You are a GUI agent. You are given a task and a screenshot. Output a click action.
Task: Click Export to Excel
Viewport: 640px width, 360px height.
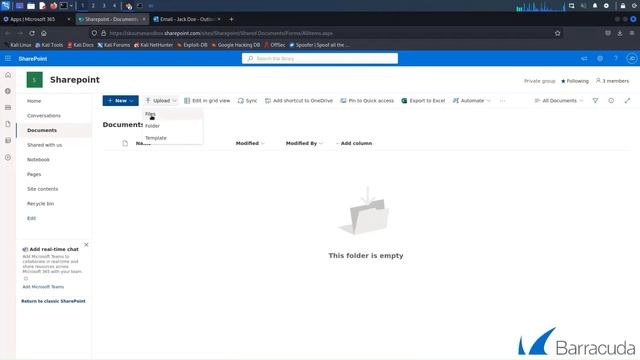423,100
